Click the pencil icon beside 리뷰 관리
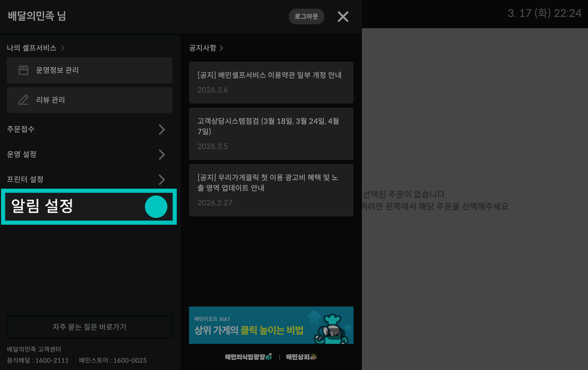The image size is (588, 370). coord(23,100)
